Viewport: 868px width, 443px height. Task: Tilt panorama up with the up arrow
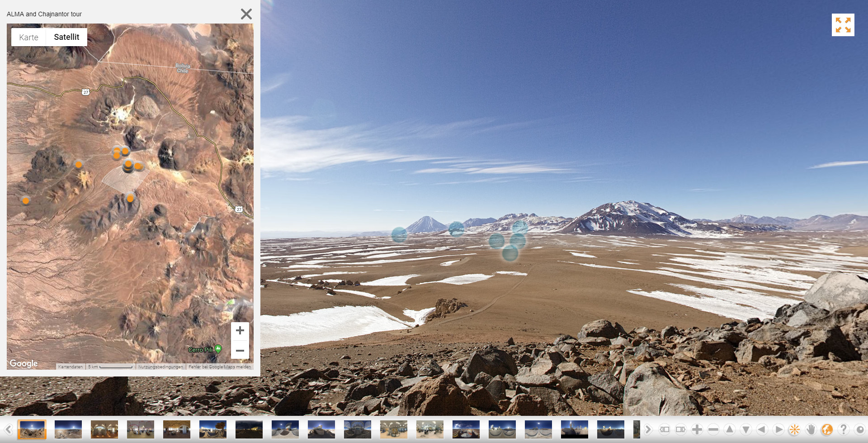click(729, 429)
